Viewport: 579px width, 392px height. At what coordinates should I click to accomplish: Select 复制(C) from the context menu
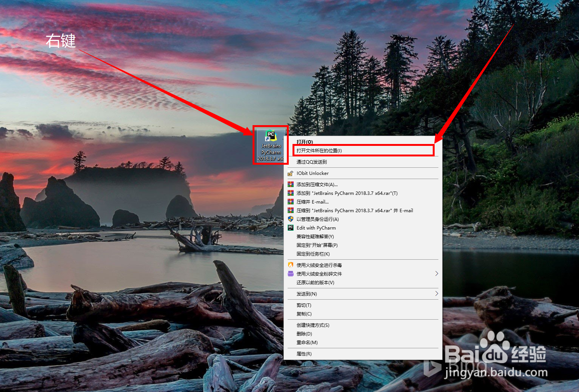(x=363, y=314)
